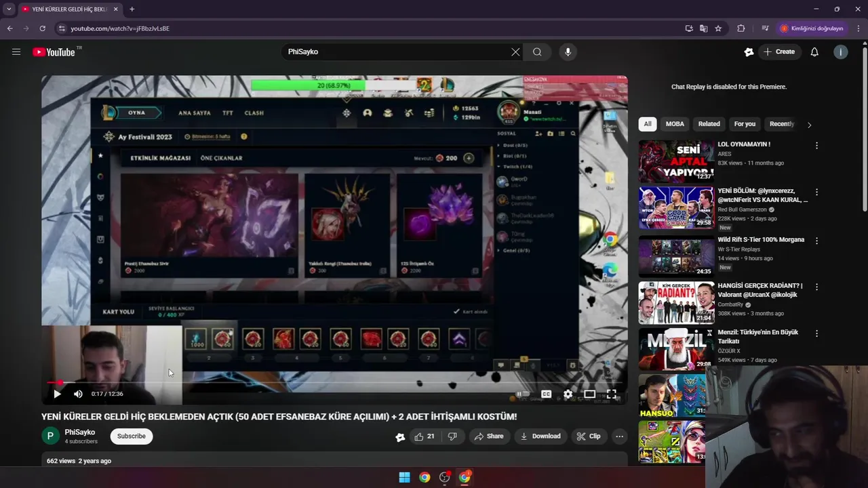Open the account avatar menu

click(x=841, y=52)
